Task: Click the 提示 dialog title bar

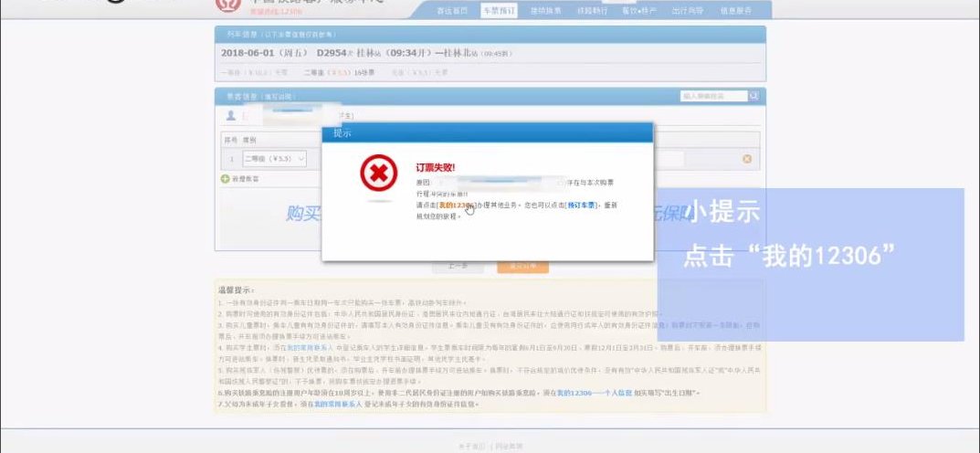Action: (x=488, y=132)
